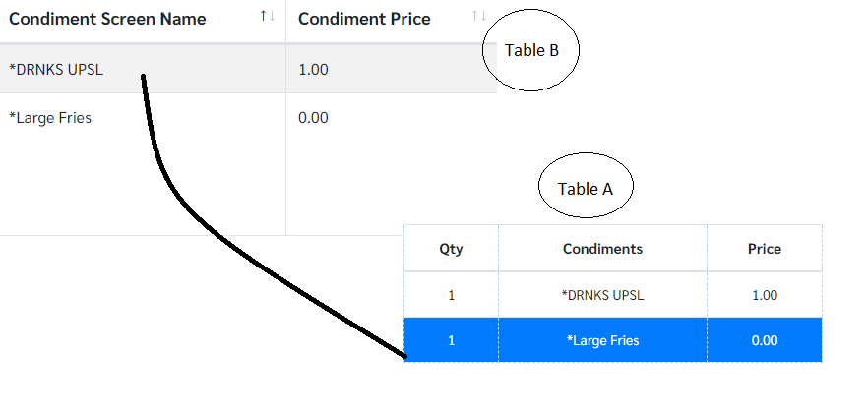Click the Qty cell of the white *DRNKS UPSL row
The height and width of the screenshot is (416, 868).
click(x=451, y=295)
